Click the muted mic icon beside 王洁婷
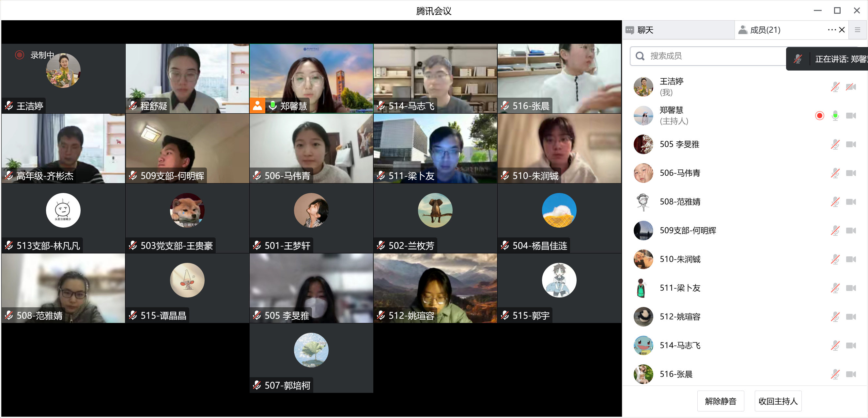The image size is (868, 418). point(835,87)
